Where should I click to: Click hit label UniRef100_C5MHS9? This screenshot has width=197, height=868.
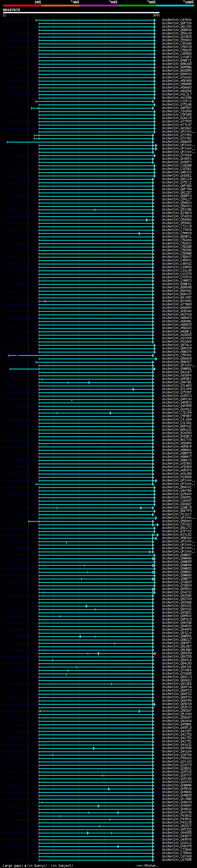tap(176, 233)
